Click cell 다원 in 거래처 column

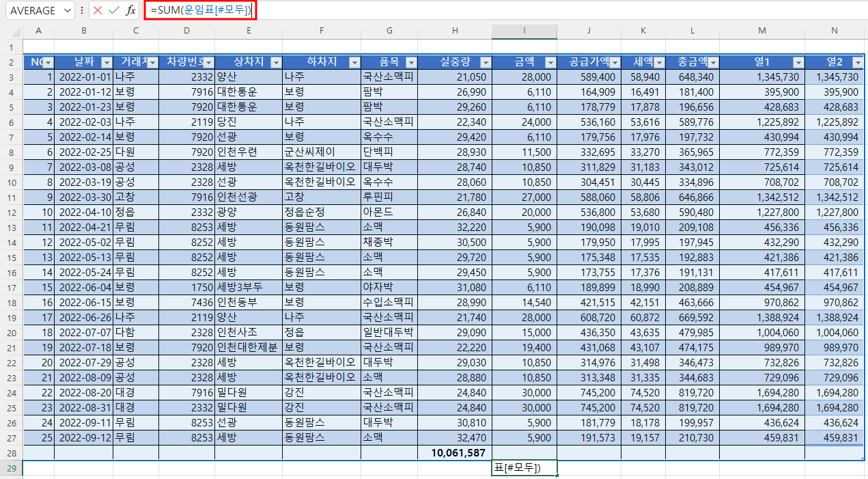tap(136, 152)
